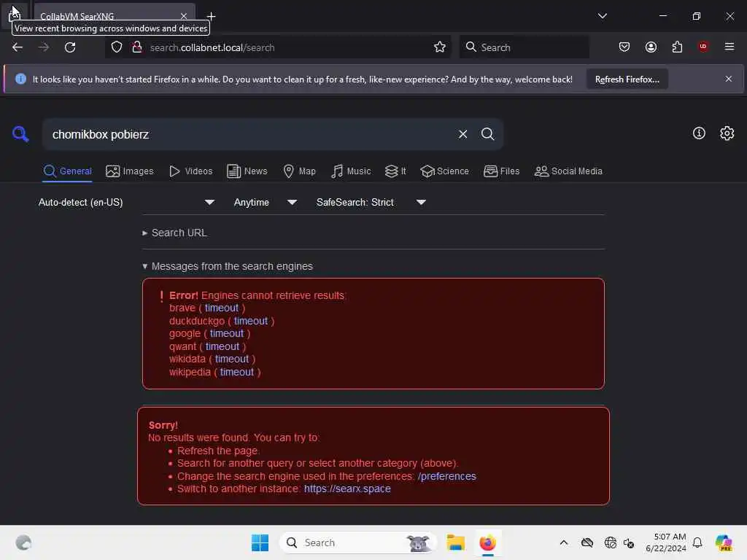Image resolution: width=747 pixels, height=560 pixels.
Task: Click the address bar URL
Action: 212,47
